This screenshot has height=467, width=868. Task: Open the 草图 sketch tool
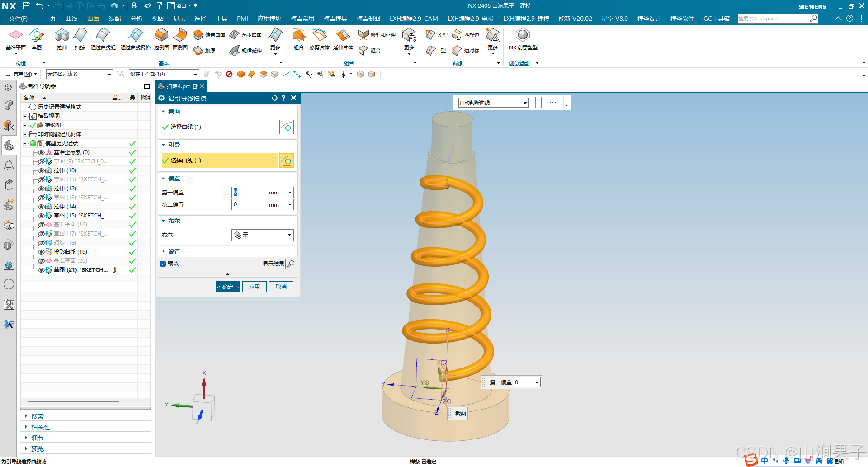click(x=36, y=39)
